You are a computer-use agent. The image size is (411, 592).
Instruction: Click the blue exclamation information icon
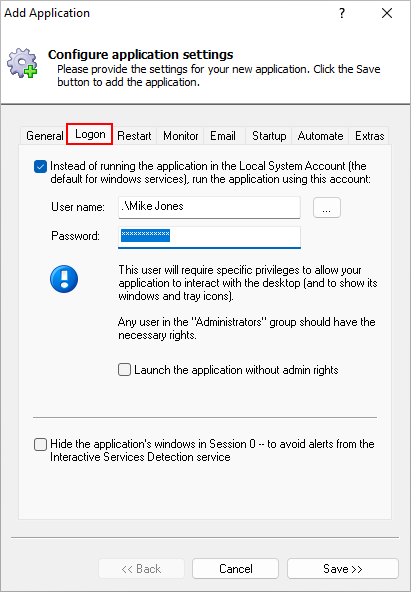pyautogui.click(x=64, y=279)
